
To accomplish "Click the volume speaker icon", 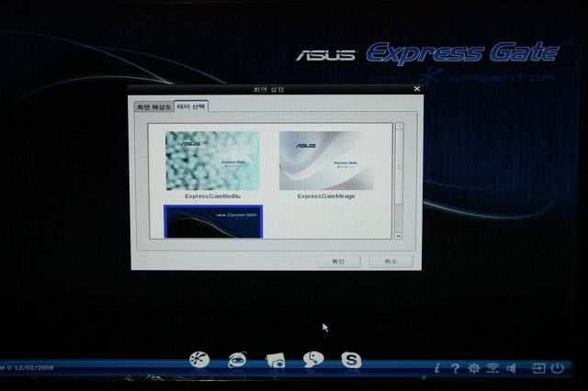I will (x=511, y=369).
